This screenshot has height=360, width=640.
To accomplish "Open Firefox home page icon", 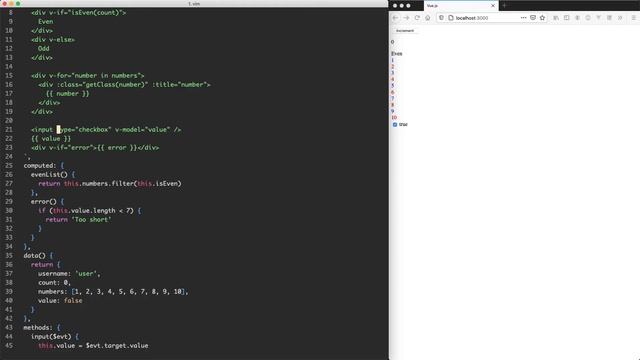I will pos(427,18).
